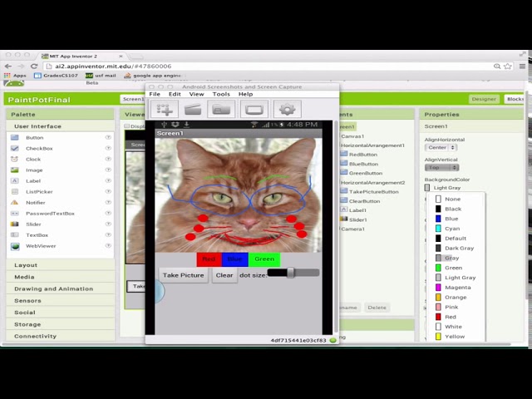Open the Chrome menu icon
The image size is (532, 399).
click(x=522, y=66)
